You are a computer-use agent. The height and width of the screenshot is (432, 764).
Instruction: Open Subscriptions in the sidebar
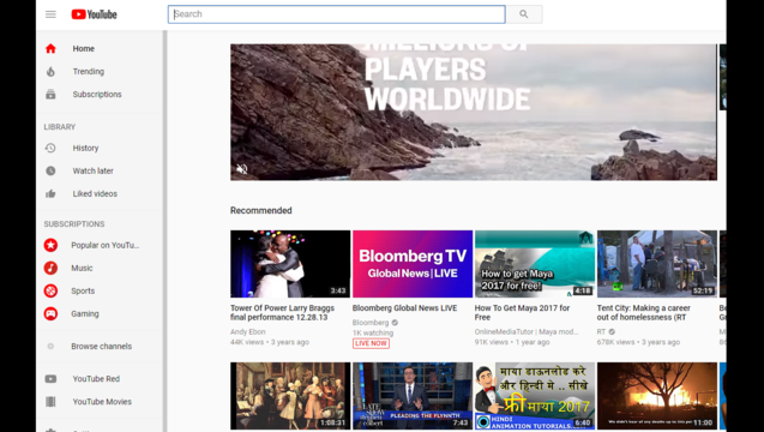tap(99, 94)
